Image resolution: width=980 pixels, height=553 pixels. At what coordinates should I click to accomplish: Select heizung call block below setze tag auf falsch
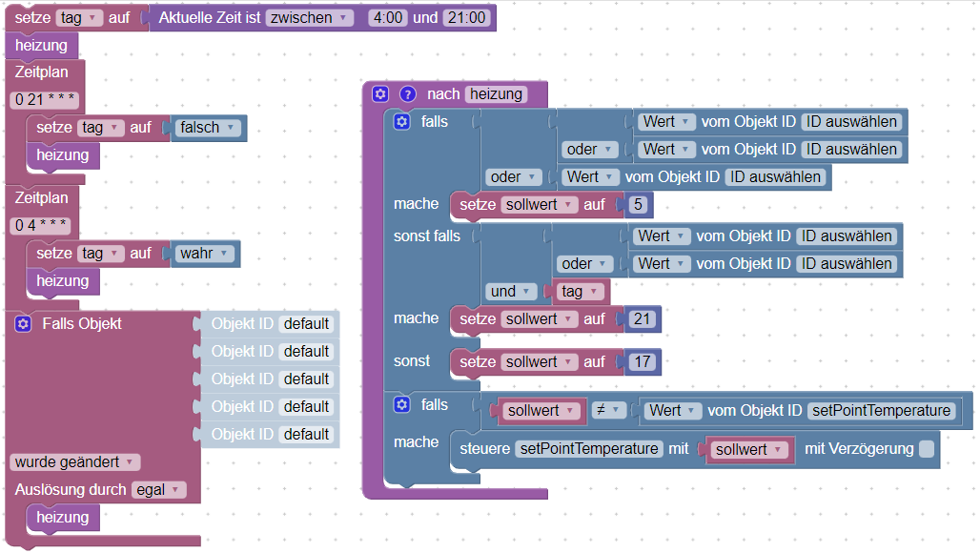click(x=63, y=155)
